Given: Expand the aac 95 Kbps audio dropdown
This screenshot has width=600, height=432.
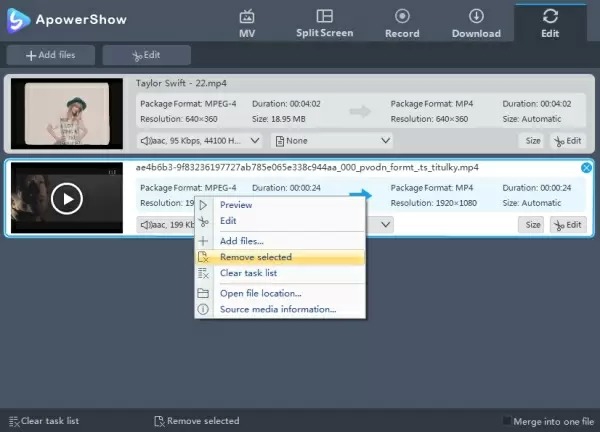Looking at the screenshot, I should [x=199, y=141].
